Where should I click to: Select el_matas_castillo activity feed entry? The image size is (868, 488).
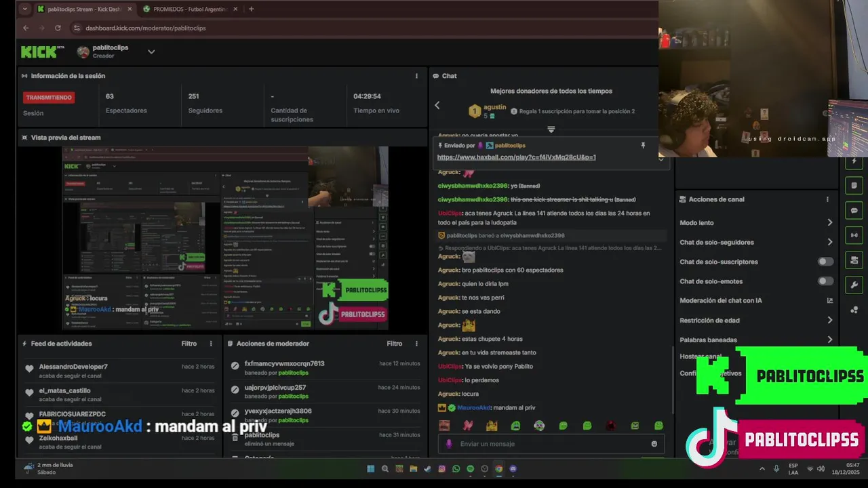(x=119, y=394)
